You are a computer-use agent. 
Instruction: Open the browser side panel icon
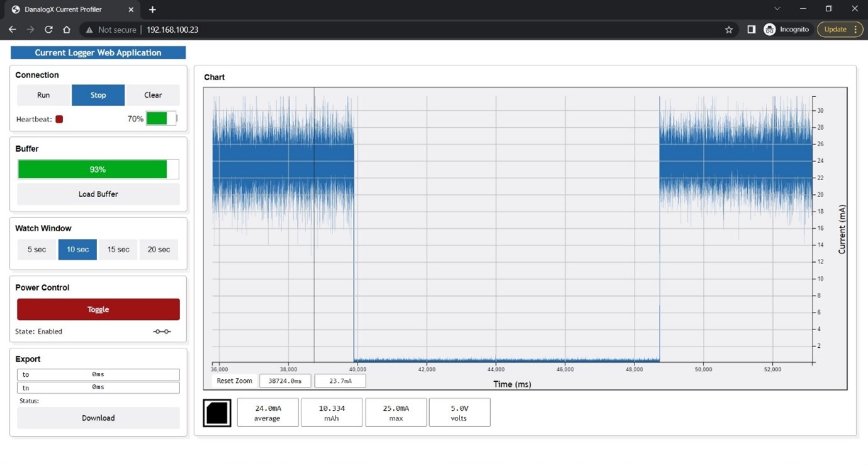751,30
